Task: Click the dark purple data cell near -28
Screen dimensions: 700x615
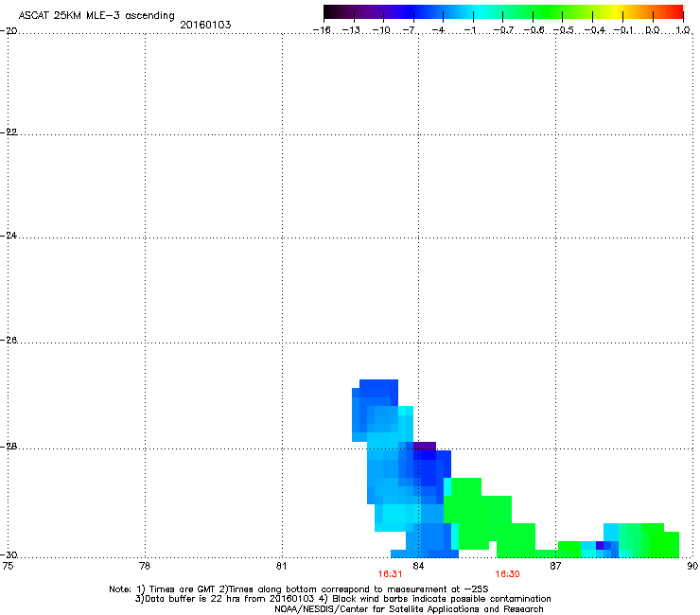Action: pyautogui.click(x=425, y=447)
